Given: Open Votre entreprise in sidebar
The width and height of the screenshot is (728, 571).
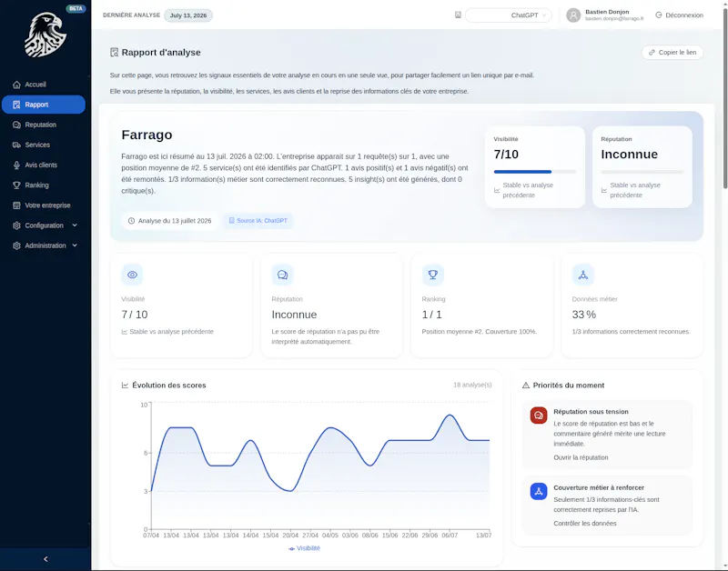Looking at the screenshot, I should click(44, 205).
